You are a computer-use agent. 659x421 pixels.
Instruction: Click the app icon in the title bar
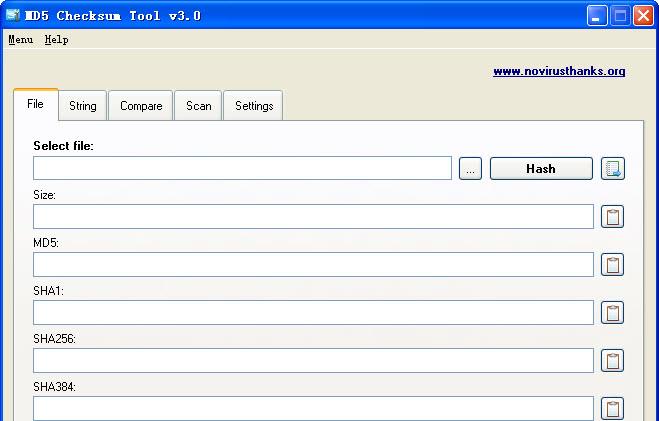pos(13,16)
